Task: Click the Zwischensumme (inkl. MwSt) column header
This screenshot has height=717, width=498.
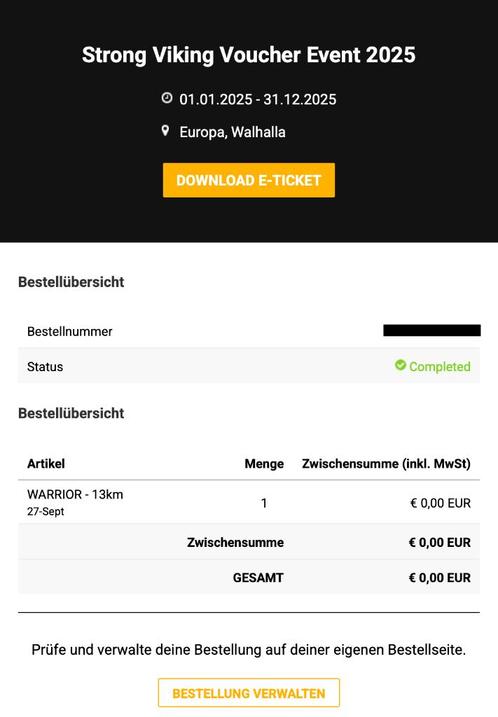Action: [x=386, y=464]
